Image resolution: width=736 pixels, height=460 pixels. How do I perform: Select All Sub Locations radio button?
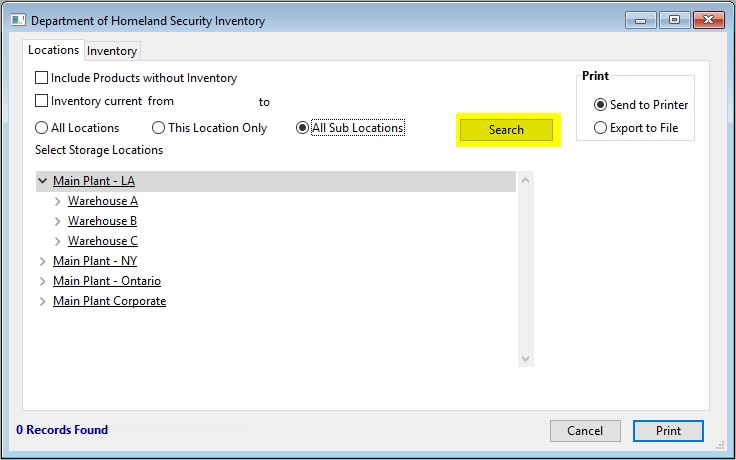coord(303,128)
